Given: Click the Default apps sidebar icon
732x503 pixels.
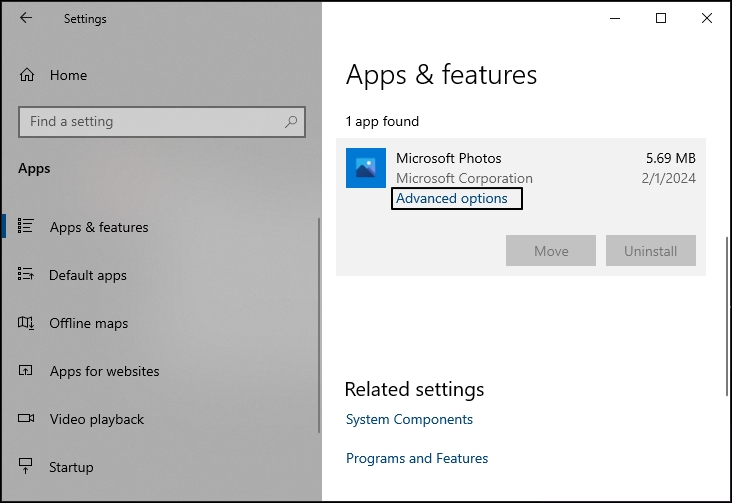Looking at the screenshot, I should (25, 274).
